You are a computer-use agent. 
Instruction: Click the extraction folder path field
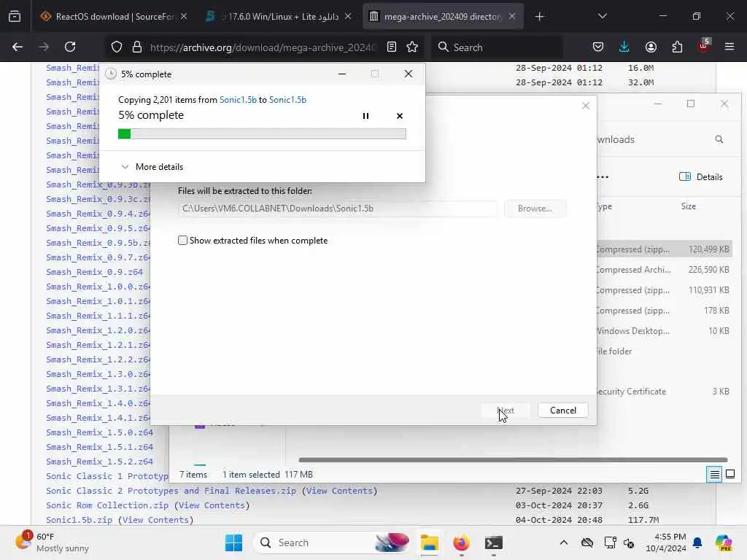(x=337, y=209)
